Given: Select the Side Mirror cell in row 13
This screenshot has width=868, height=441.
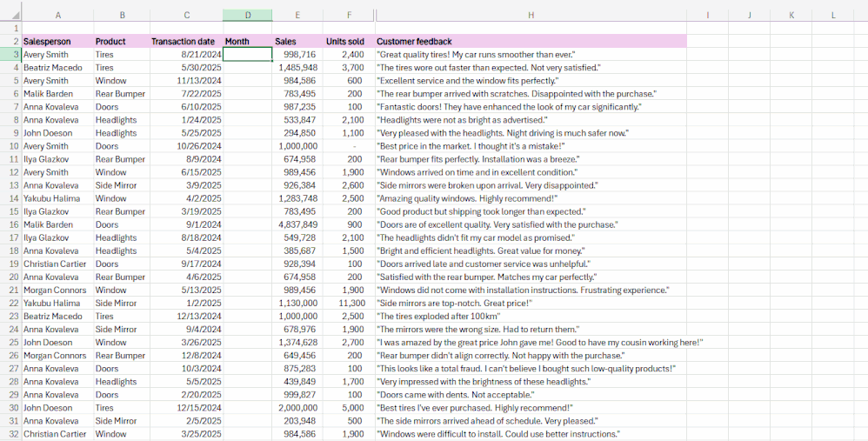Looking at the screenshot, I should 122,185.
